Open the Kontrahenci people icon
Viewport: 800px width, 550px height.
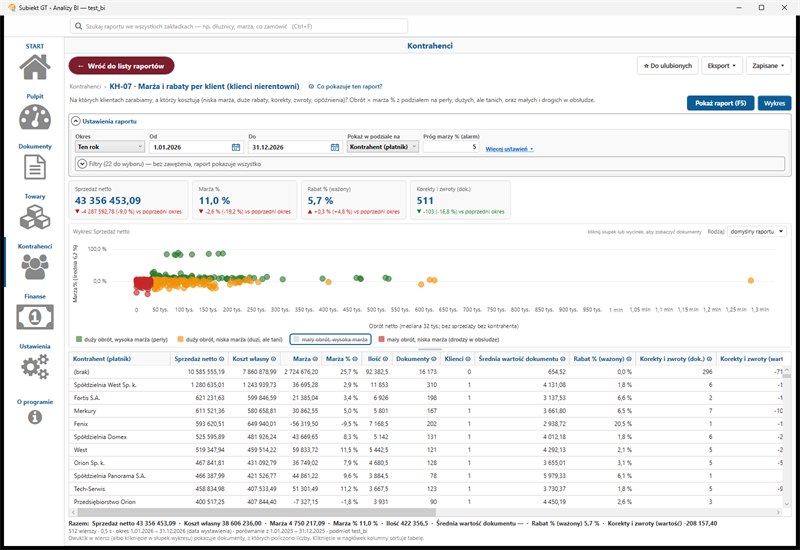[35, 267]
